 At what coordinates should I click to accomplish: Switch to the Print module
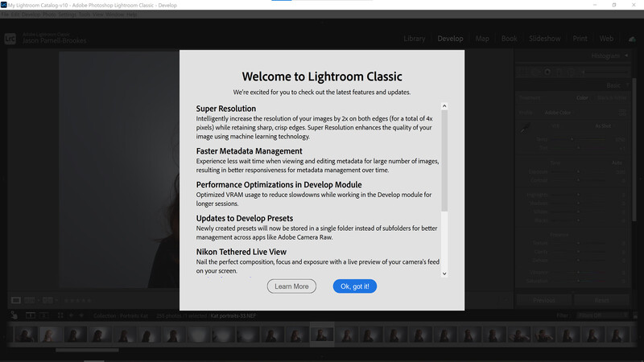click(580, 39)
